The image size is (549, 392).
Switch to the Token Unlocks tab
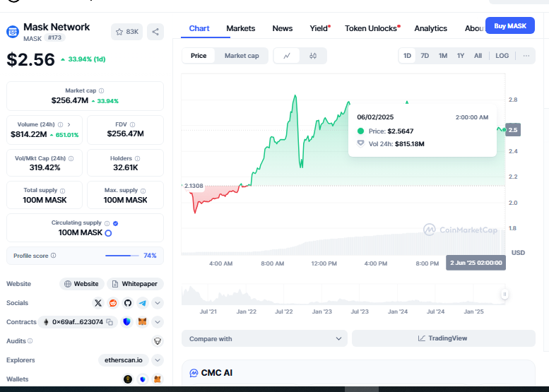[x=371, y=28]
